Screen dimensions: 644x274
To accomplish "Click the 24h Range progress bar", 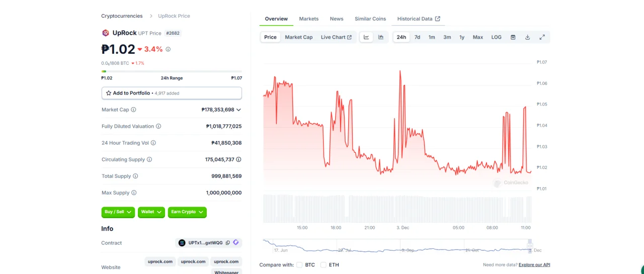I will point(172,71).
